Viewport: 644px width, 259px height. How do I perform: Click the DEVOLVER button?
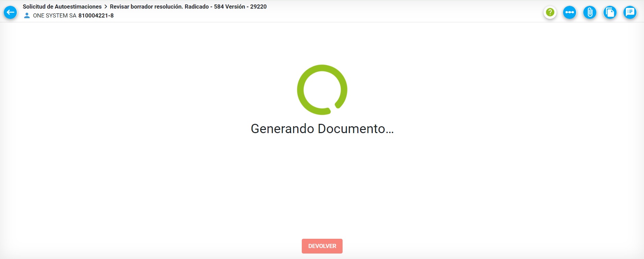coord(322,246)
